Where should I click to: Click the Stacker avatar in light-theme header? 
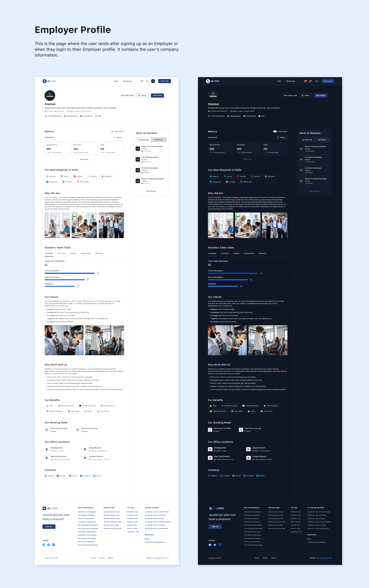[153, 81]
